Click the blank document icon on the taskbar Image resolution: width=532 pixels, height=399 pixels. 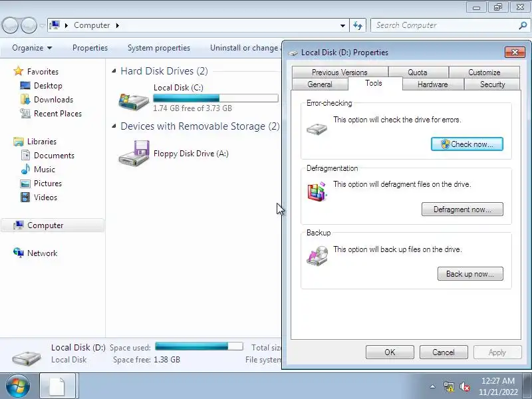coord(57,386)
